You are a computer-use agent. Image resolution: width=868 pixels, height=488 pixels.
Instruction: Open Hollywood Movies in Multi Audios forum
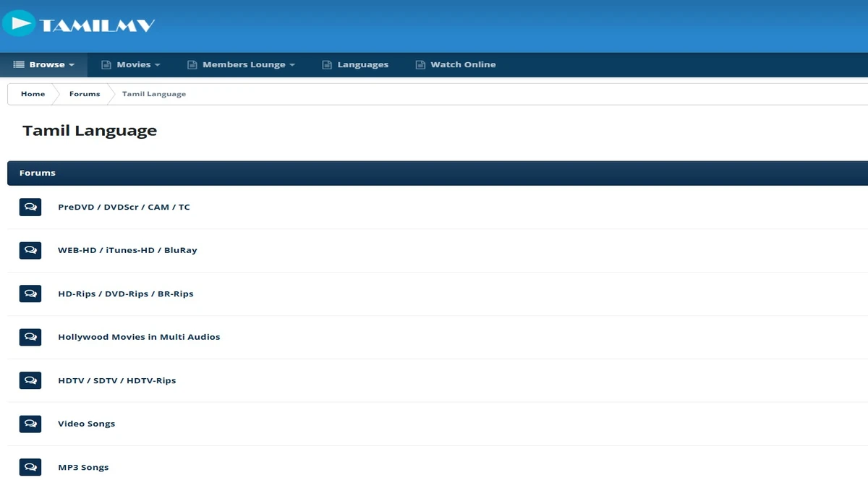tap(139, 337)
